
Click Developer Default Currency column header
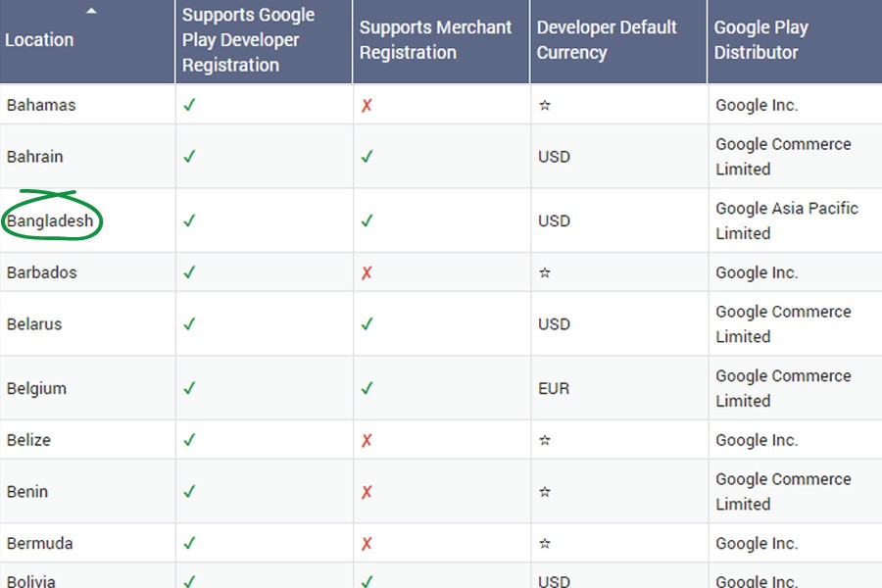pyautogui.click(x=607, y=40)
